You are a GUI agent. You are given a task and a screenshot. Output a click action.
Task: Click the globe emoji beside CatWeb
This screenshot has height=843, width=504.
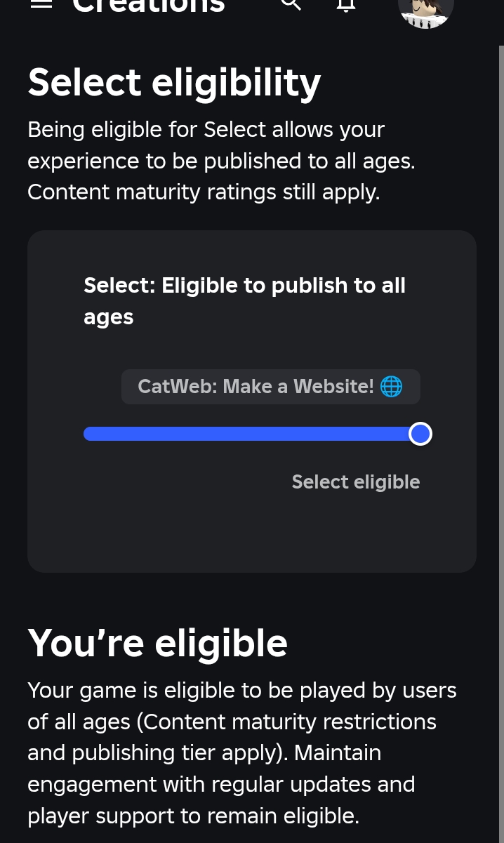[x=391, y=386]
